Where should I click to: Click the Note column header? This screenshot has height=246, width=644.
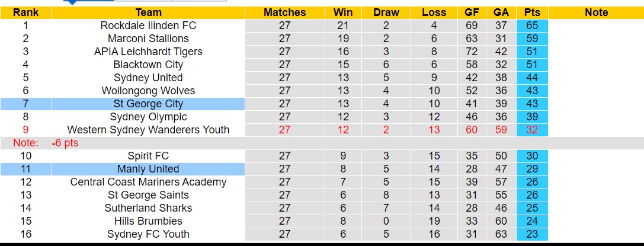coord(596,12)
